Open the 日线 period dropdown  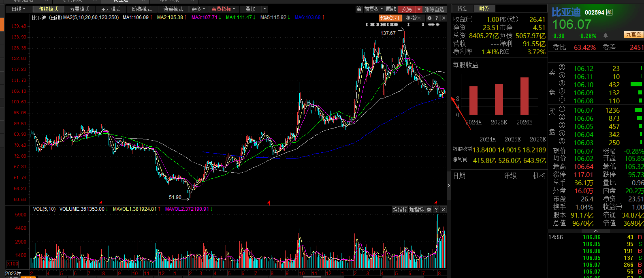(x=18, y=9)
